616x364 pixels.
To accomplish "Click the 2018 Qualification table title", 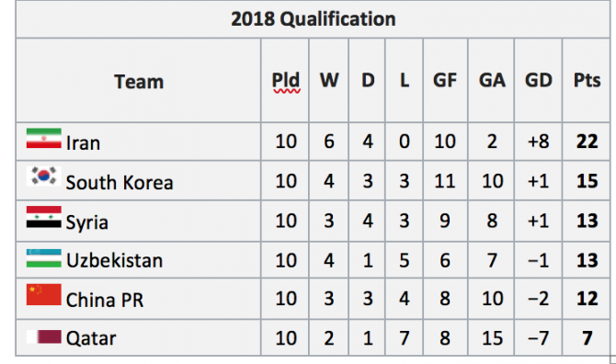I will (x=314, y=19).
